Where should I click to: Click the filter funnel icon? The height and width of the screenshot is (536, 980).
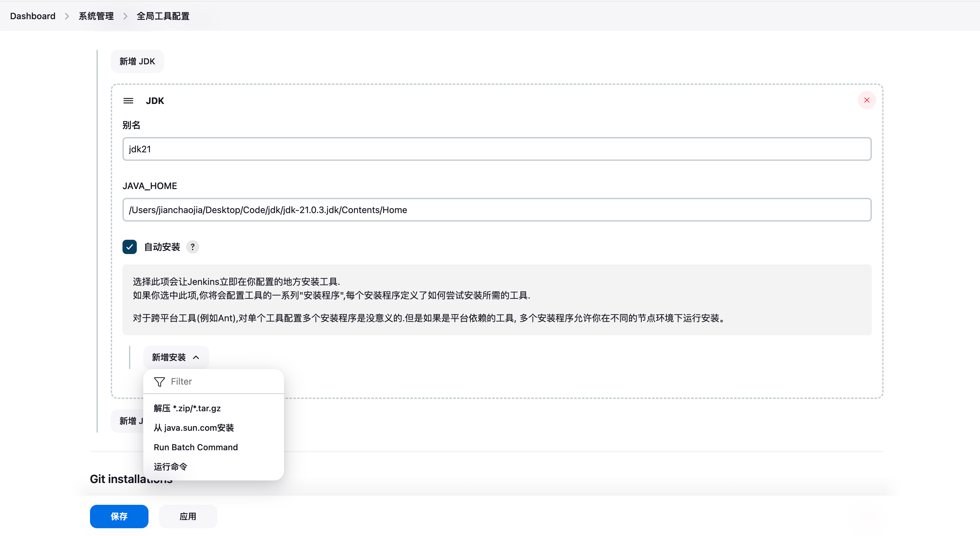click(x=160, y=382)
